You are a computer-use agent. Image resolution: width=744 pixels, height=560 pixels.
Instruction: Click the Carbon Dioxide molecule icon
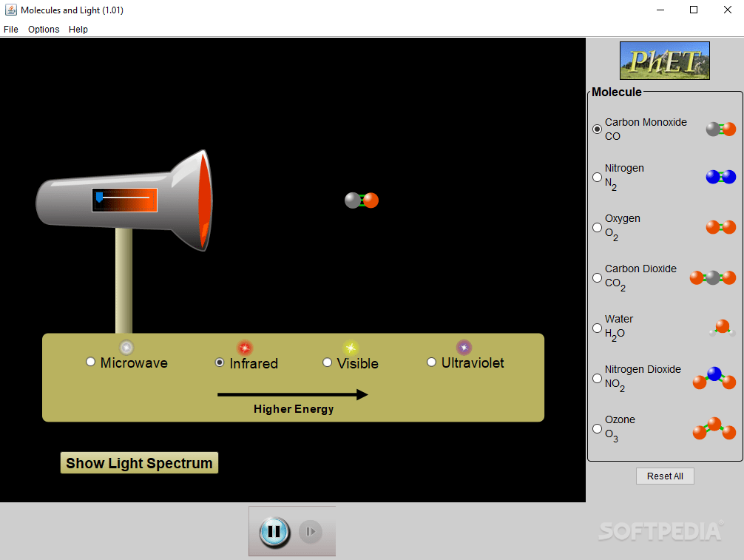tap(712, 277)
